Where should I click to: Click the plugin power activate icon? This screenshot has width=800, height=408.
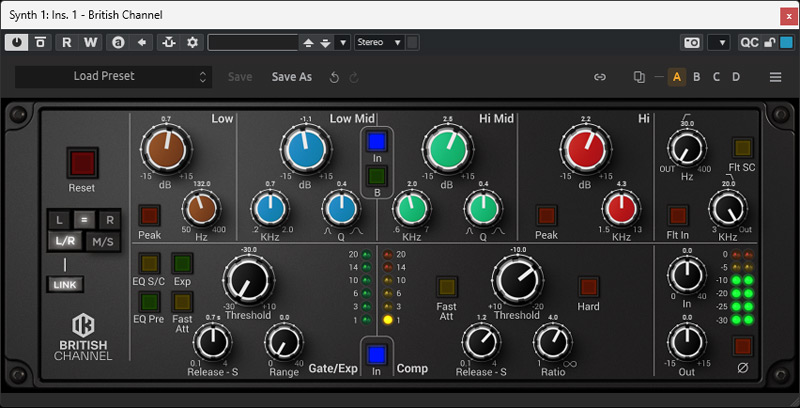coord(17,42)
